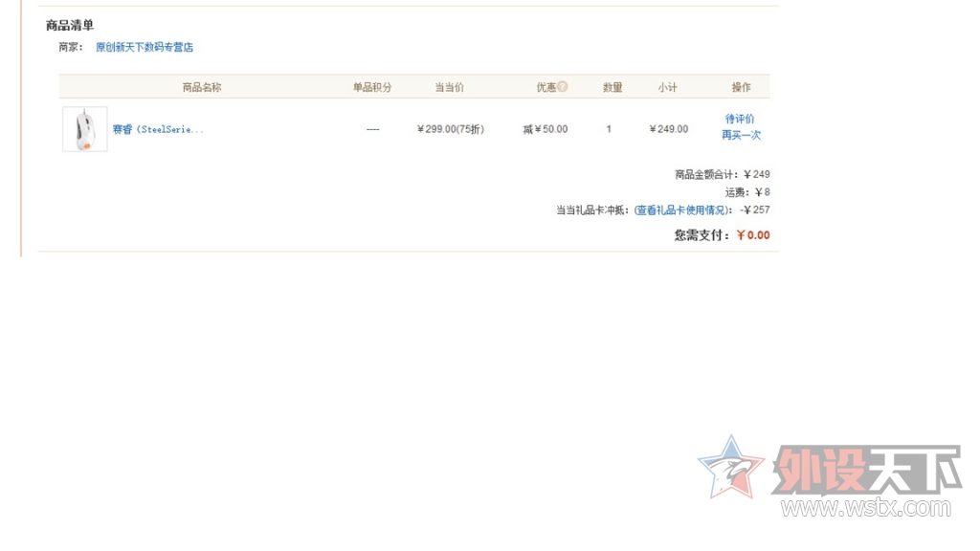The width and height of the screenshot is (980, 551).
Task: Click the 商品清单 section heading
Action: (x=70, y=26)
